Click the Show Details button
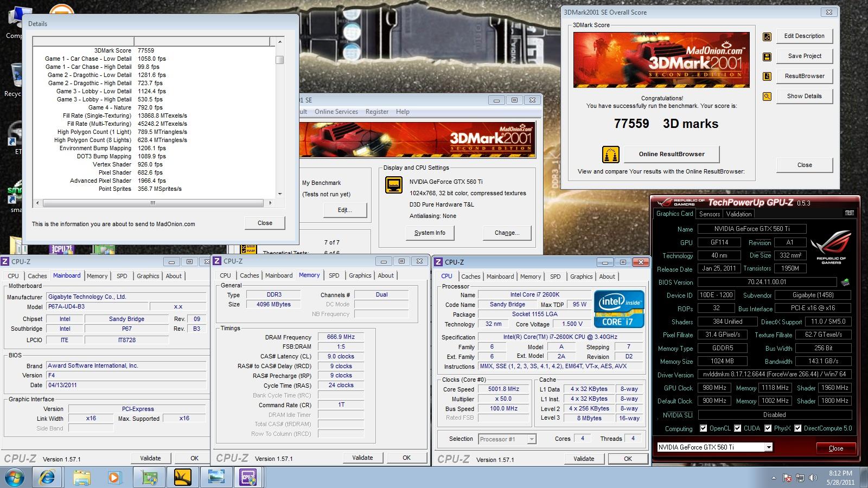The height and width of the screenshot is (488, 868). 804,97
